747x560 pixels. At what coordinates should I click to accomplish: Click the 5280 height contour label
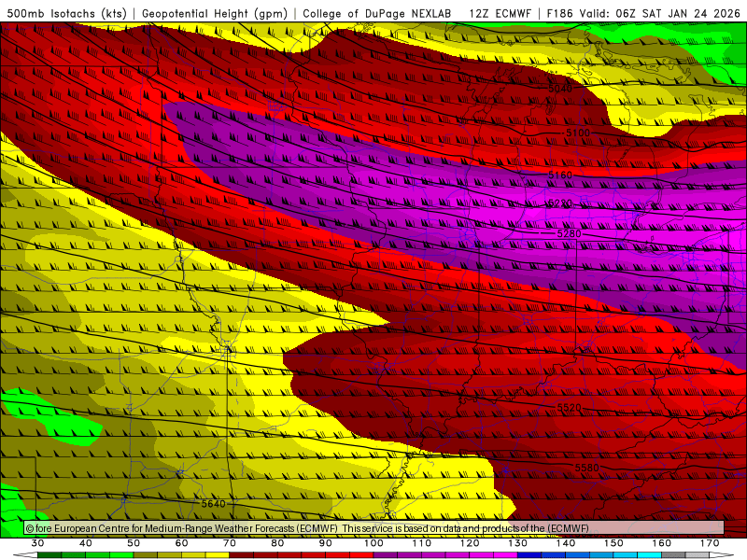[x=570, y=234]
